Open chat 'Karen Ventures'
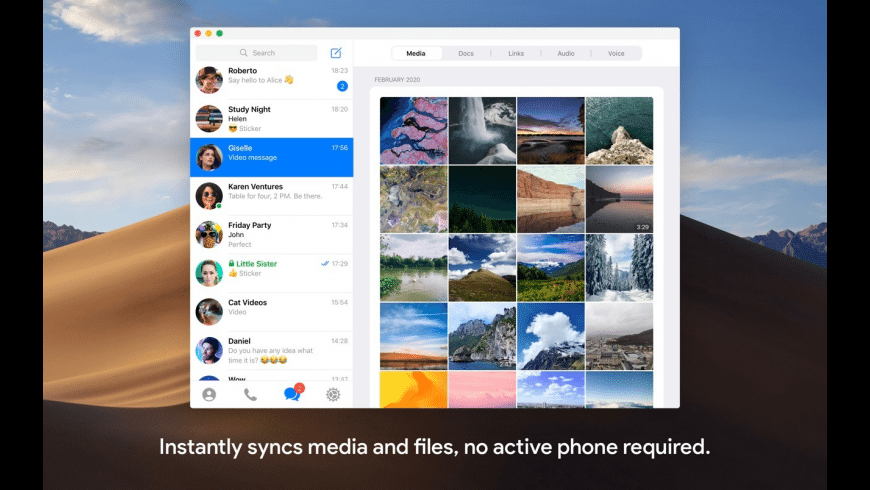Screen dimensions: 870x490 (272, 196)
